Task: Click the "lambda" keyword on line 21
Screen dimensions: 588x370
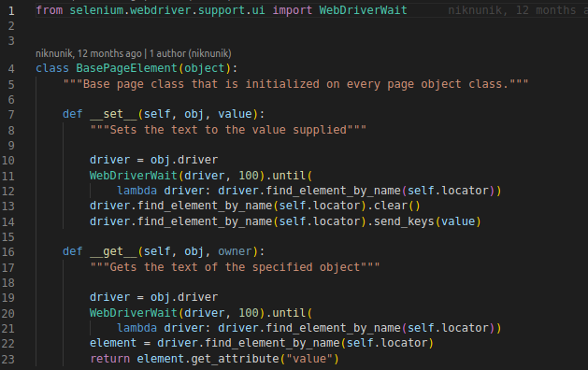Action: click(x=136, y=328)
